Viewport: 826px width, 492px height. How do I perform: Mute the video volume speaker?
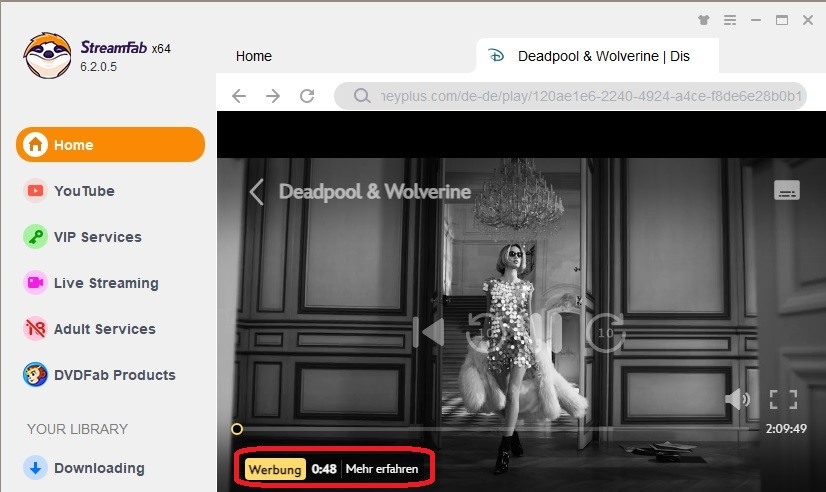pyautogui.click(x=737, y=400)
